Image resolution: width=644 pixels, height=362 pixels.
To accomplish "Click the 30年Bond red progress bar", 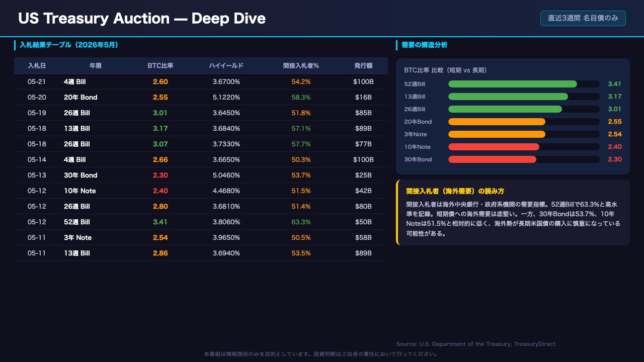I will (492, 159).
